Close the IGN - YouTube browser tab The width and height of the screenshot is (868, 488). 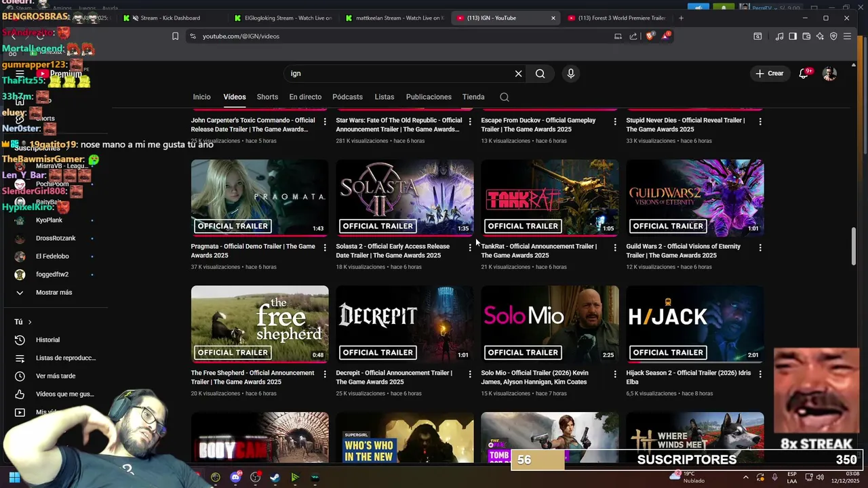pyautogui.click(x=553, y=18)
